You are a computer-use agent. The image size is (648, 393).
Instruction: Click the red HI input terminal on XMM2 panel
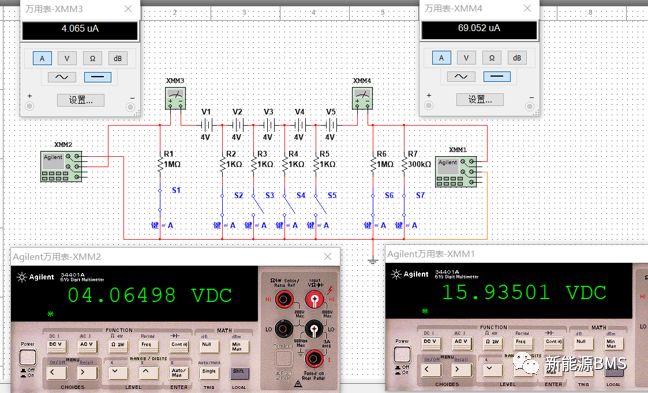314,299
